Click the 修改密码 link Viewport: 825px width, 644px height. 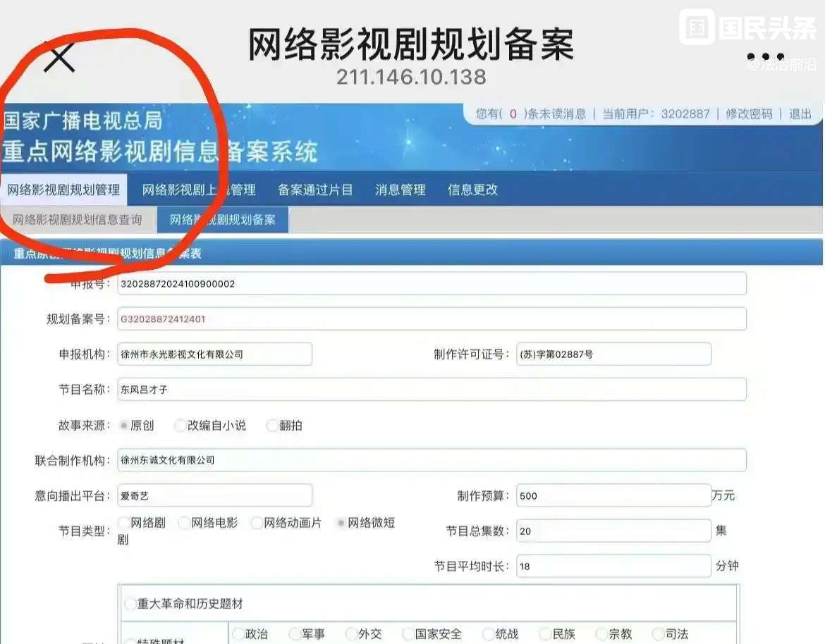(749, 114)
